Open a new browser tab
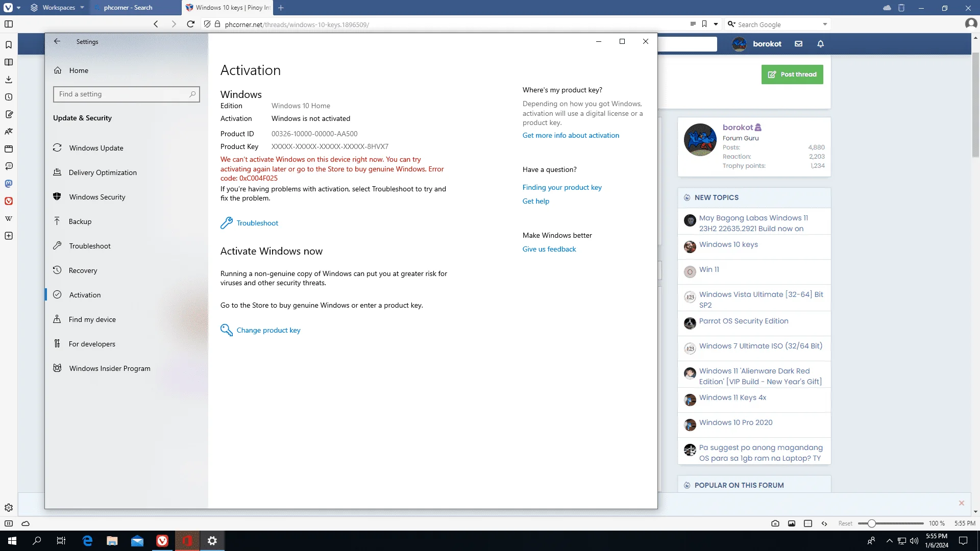This screenshot has width=980, height=551. click(x=281, y=8)
